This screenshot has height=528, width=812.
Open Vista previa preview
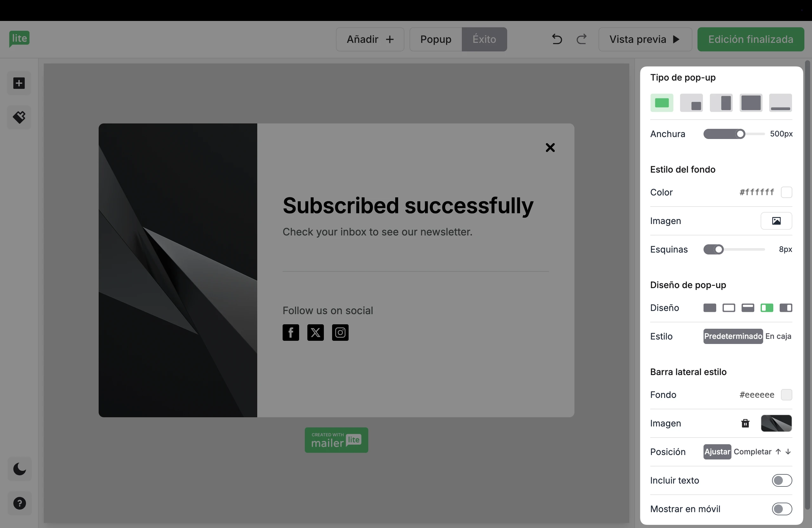pyautogui.click(x=645, y=39)
